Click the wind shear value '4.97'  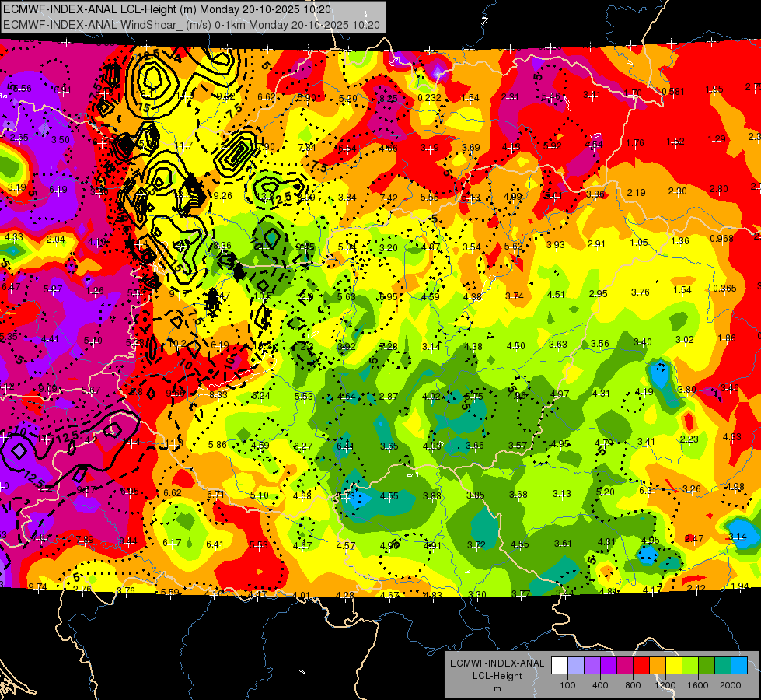560,394
